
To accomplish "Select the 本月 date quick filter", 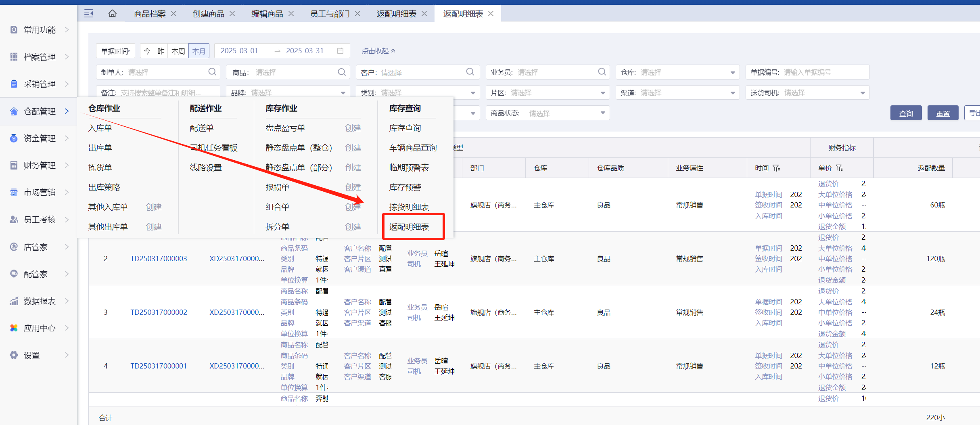I will click(199, 51).
